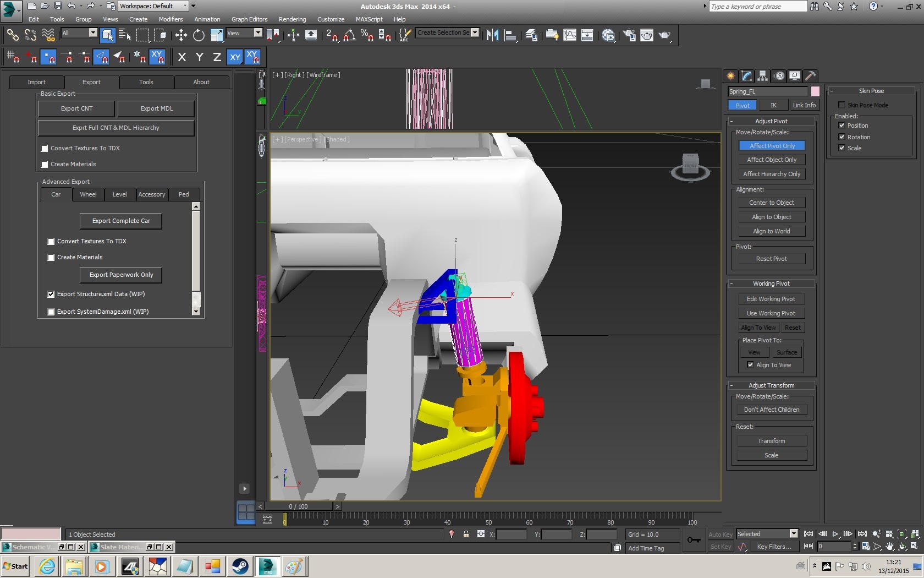Click the Play Animation button
The height and width of the screenshot is (578, 924).
835,534
